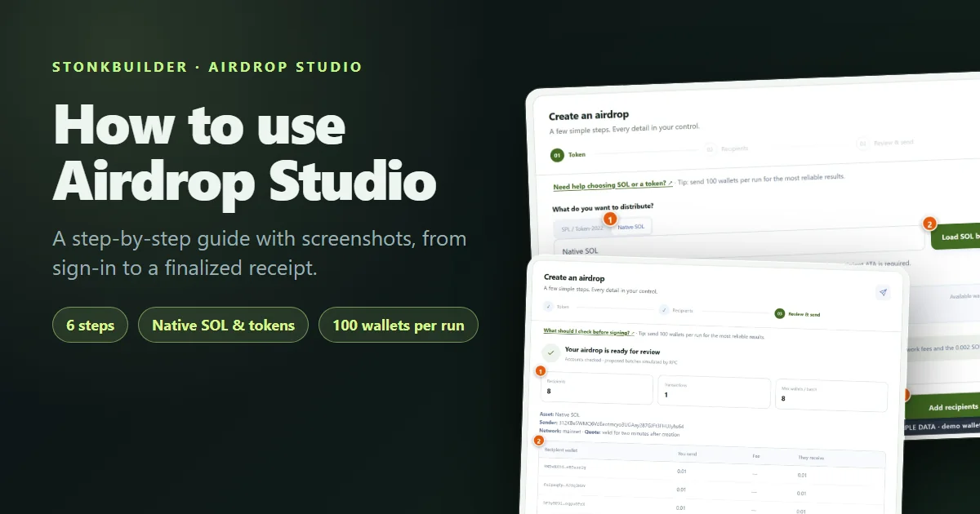Click the 'How to use Airdrop Studio' title
This screenshot has height=514, width=980.
pyautogui.click(x=244, y=153)
